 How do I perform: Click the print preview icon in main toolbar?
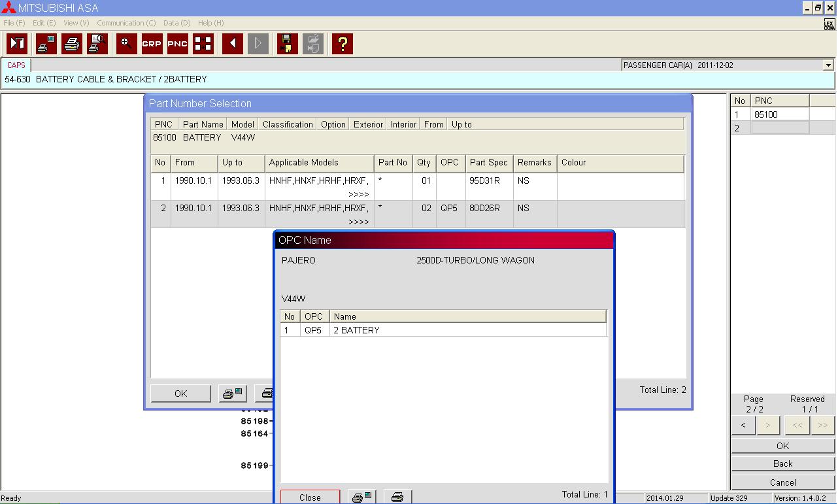tap(97, 44)
